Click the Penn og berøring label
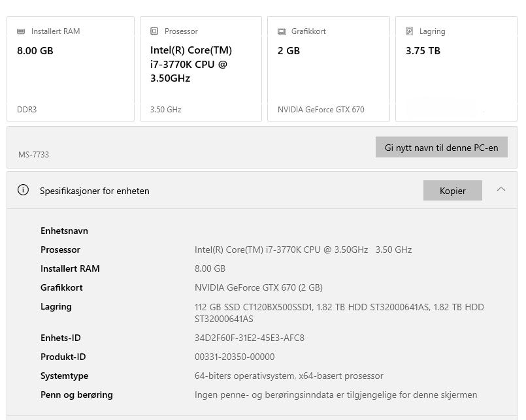526x420 pixels. pyautogui.click(x=76, y=395)
